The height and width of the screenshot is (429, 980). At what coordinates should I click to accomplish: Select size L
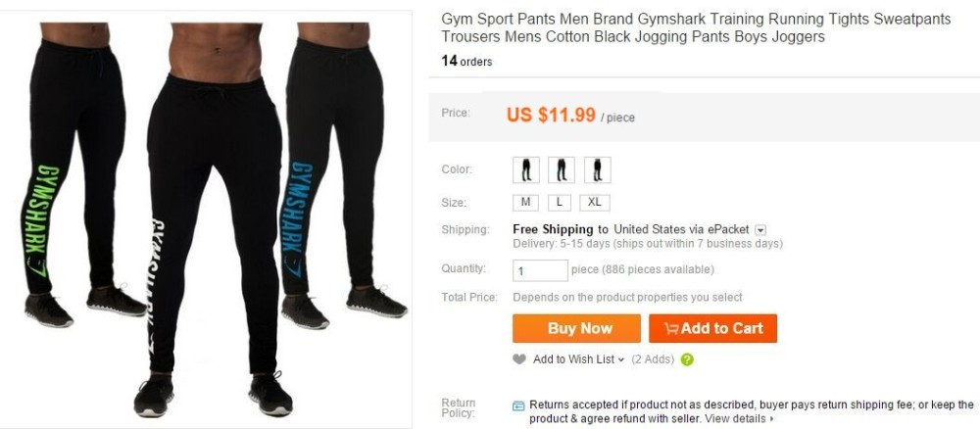(560, 203)
